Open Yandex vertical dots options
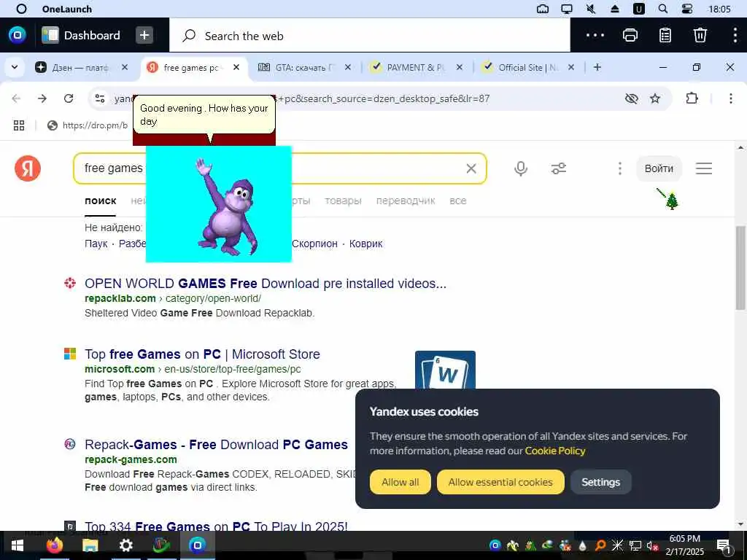The image size is (747, 560). click(x=620, y=168)
